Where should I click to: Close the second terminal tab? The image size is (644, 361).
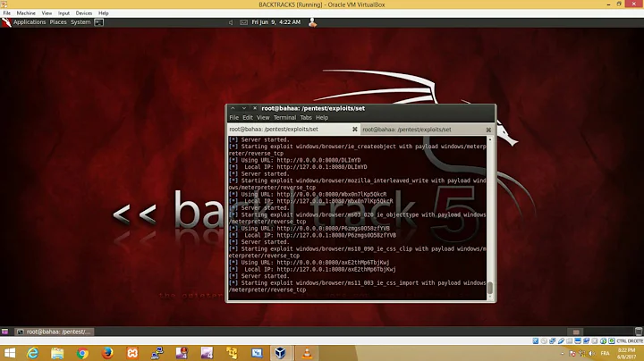point(488,130)
